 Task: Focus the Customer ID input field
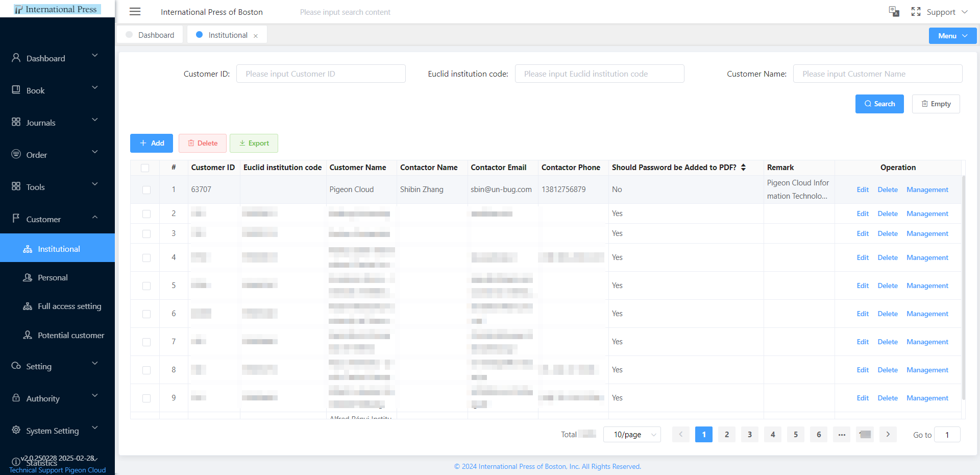(x=321, y=74)
